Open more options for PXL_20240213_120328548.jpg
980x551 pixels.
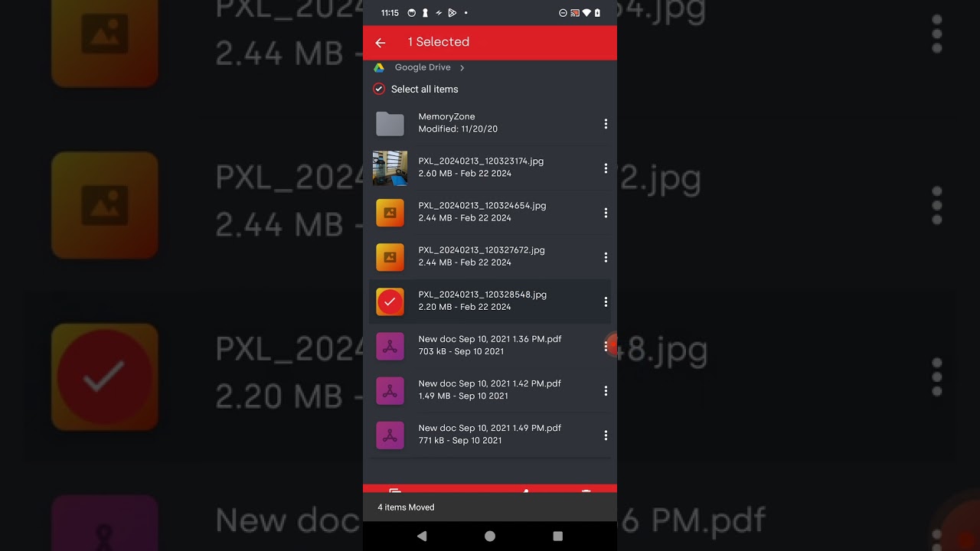pyautogui.click(x=606, y=302)
